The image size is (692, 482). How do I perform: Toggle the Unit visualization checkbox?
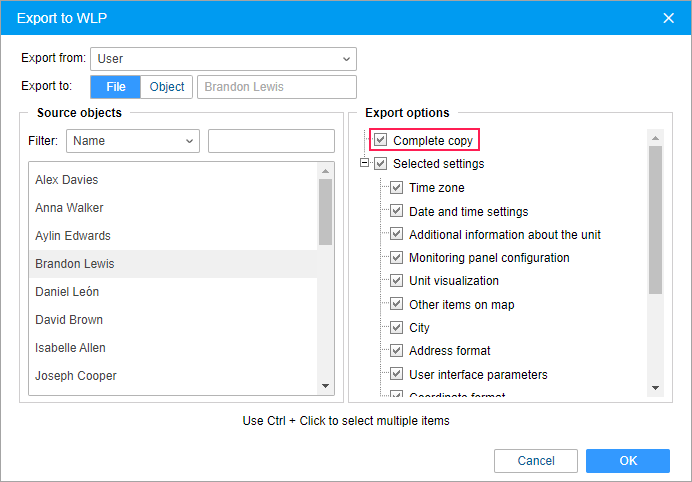(396, 281)
